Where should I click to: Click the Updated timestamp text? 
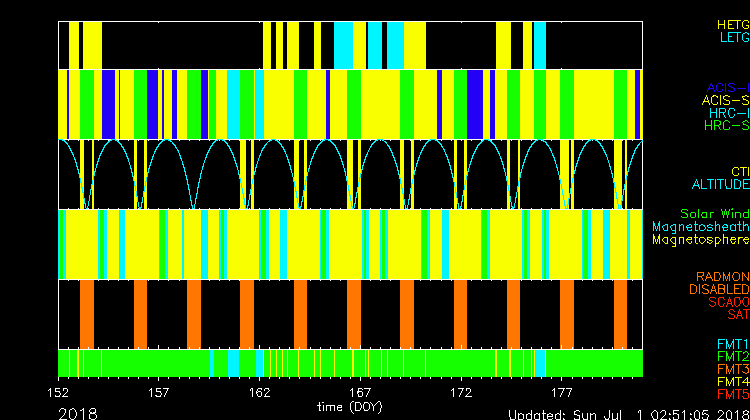pyautogui.click(x=628, y=414)
